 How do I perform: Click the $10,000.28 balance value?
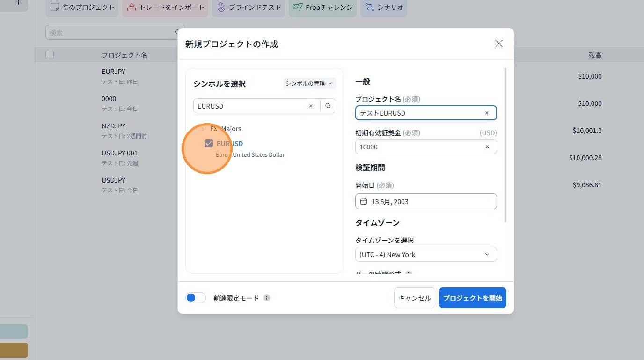coord(585,158)
